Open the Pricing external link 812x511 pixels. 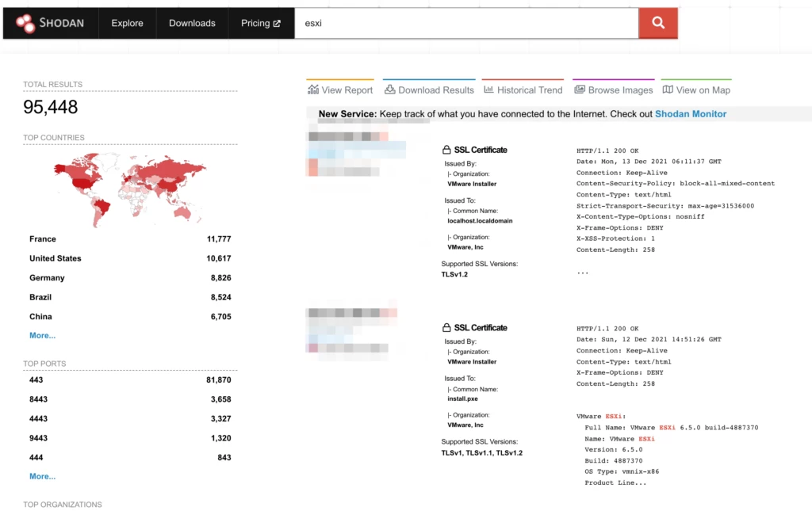261,23
